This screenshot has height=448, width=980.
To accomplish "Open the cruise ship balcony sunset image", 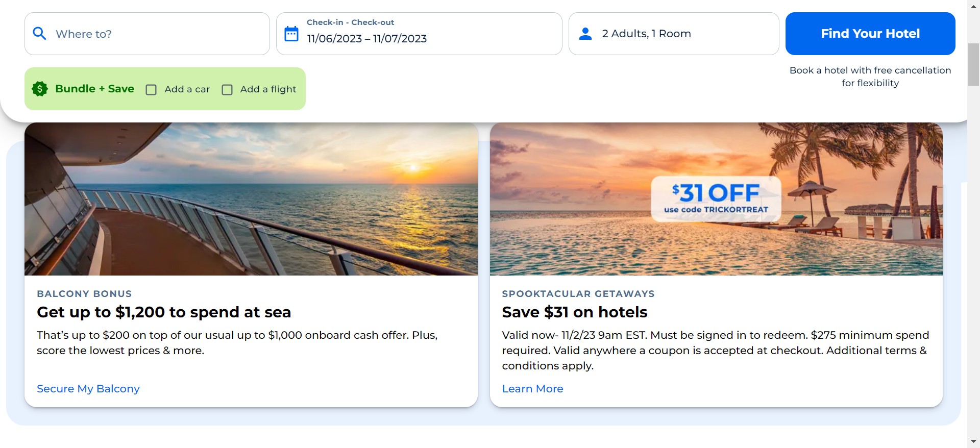I will point(251,199).
